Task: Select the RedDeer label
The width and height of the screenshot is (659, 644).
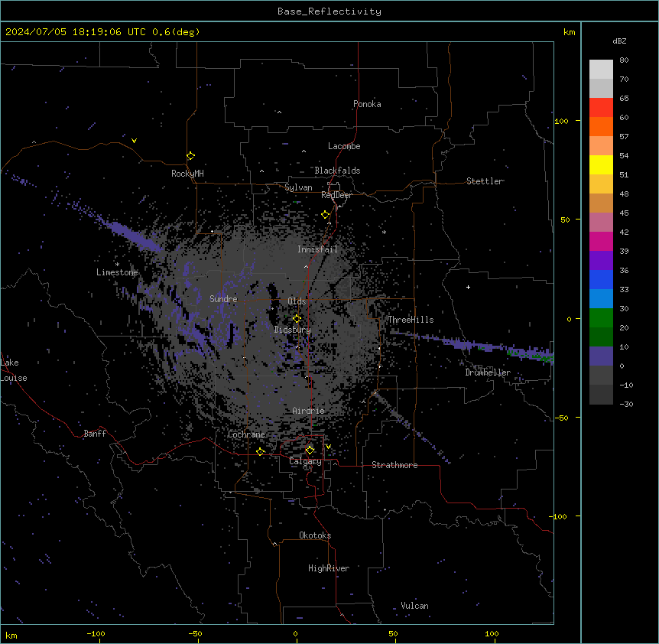Action: click(336, 195)
